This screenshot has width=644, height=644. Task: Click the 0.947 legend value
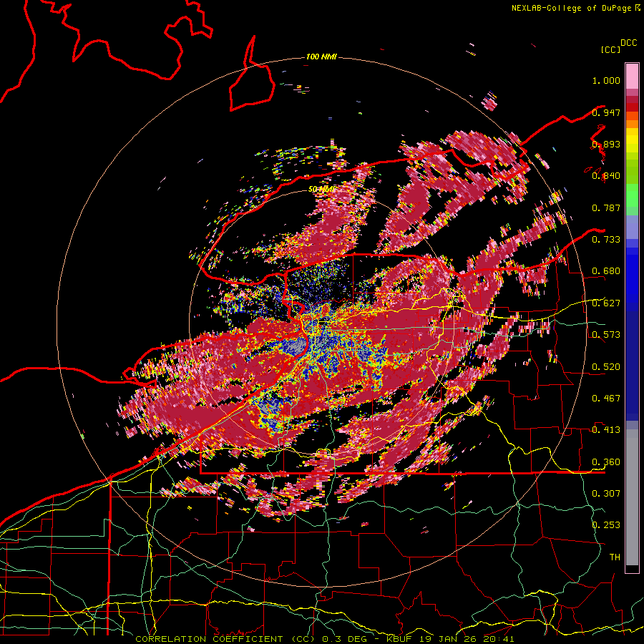[x=606, y=112]
